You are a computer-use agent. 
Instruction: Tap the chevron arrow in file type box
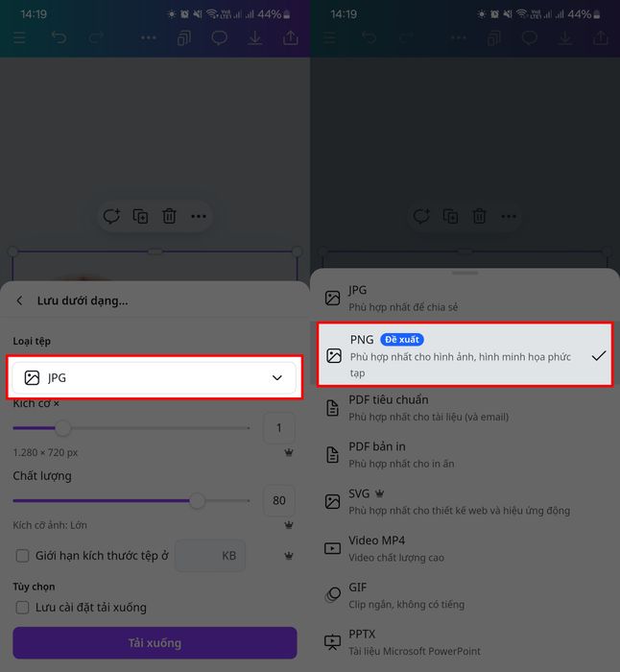point(277,377)
